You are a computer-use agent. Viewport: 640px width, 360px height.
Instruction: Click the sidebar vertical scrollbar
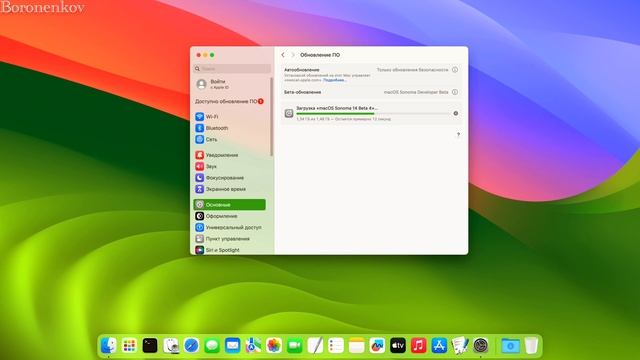coord(271,116)
